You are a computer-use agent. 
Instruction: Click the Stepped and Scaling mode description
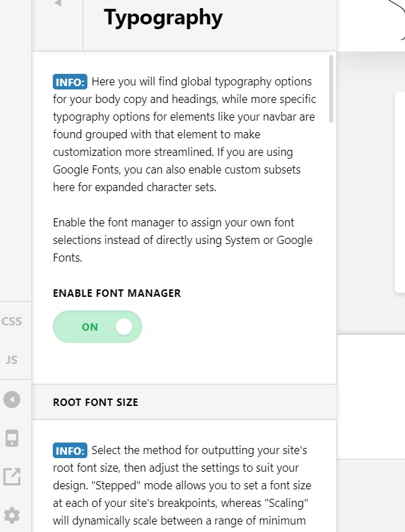coord(182,485)
